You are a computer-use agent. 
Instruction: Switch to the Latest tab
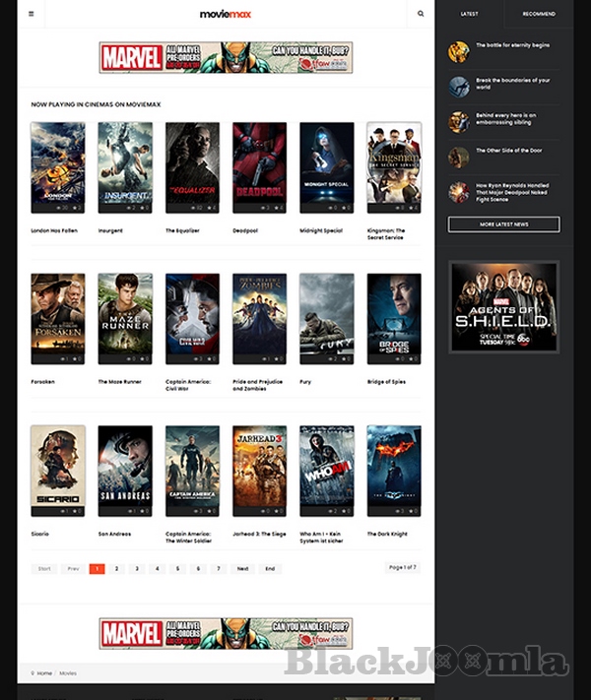point(470,14)
